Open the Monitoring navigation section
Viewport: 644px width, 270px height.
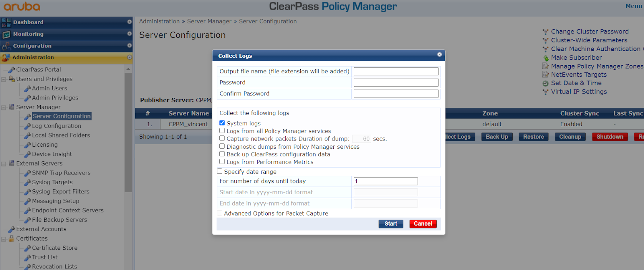(66, 34)
